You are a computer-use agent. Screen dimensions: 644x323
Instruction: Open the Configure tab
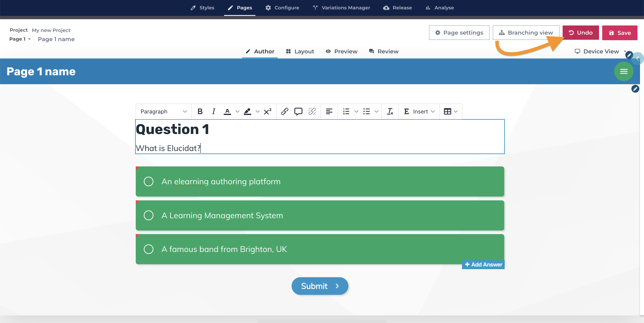tap(282, 8)
